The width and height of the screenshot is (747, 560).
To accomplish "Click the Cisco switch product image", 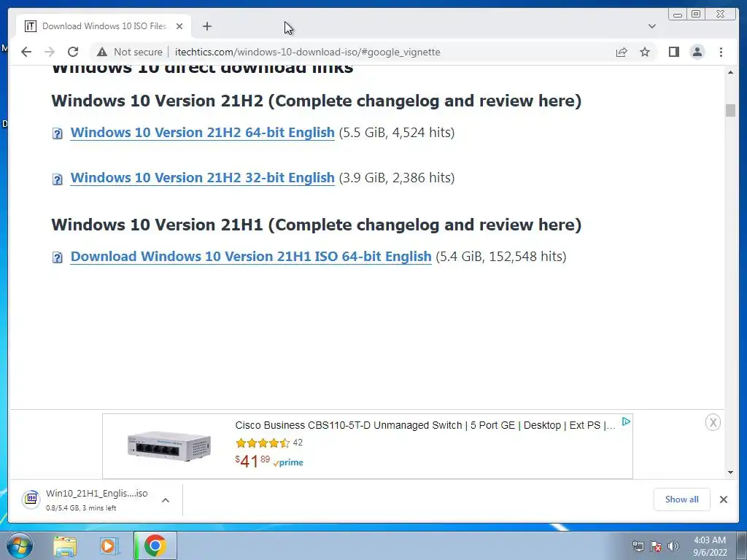I will [169, 446].
